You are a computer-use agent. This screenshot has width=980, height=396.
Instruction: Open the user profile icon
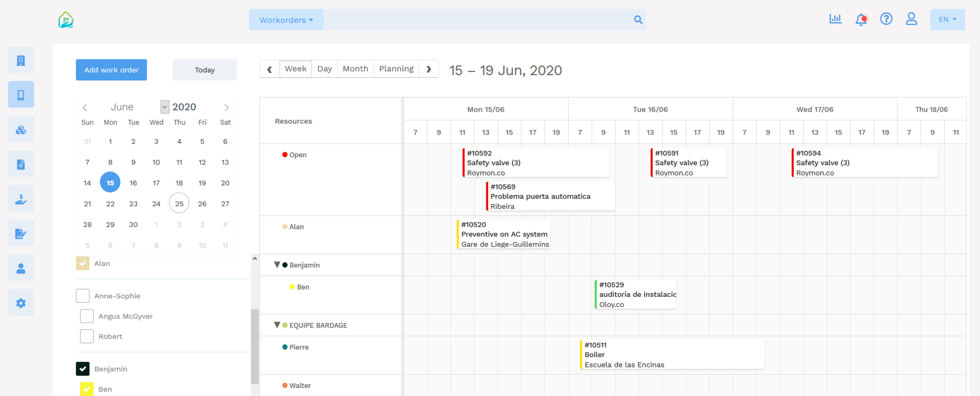tap(911, 19)
